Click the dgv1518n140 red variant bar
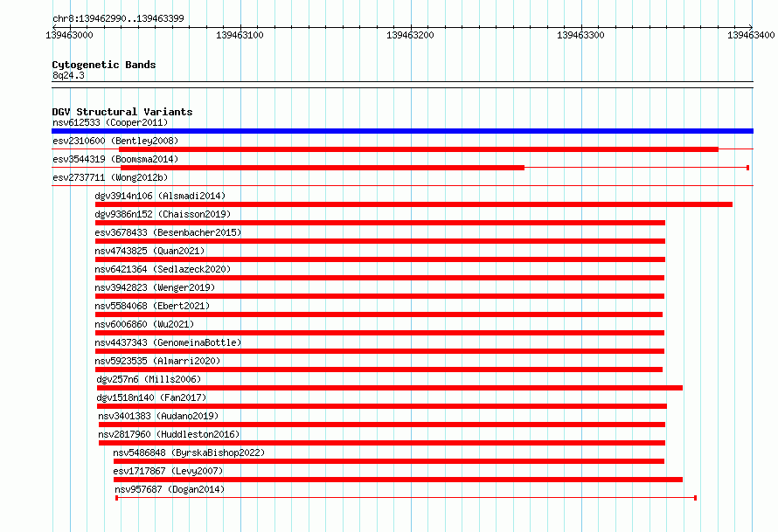This screenshot has height=532, width=778. click(382, 406)
